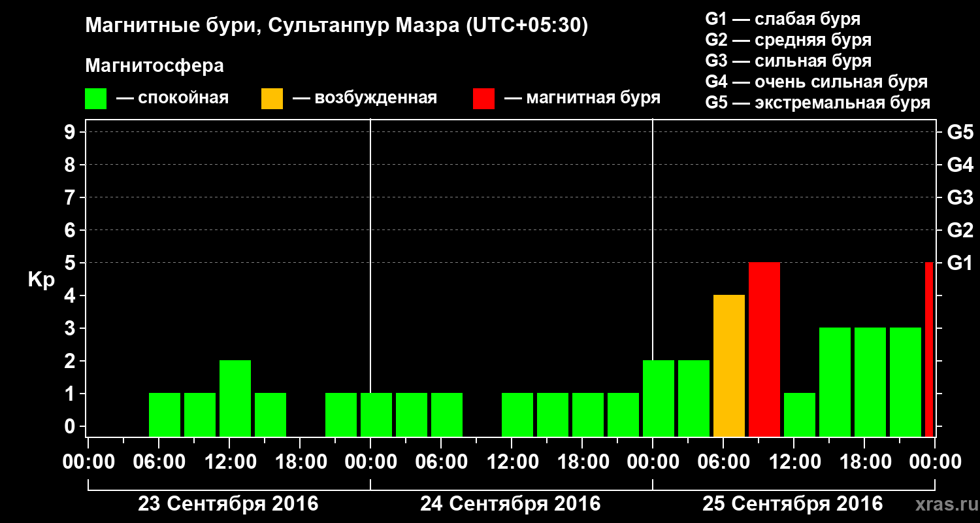Click the 'G5 — экстремальная буря' legend line
This screenshot has height=523, width=980.
click(818, 103)
